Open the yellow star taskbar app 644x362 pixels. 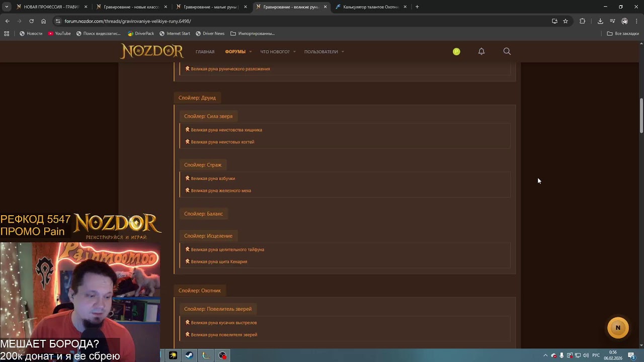(x=173, y=355)
